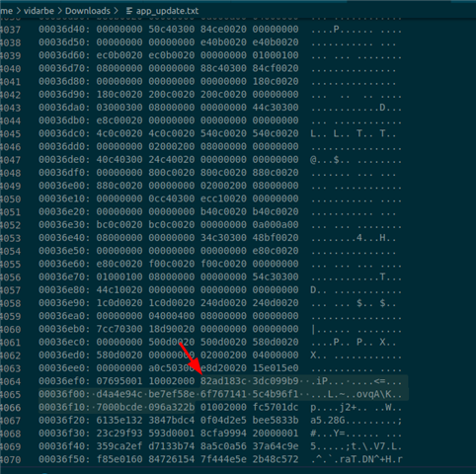Click hex value 15e015e0

click(x=276, y=368)
